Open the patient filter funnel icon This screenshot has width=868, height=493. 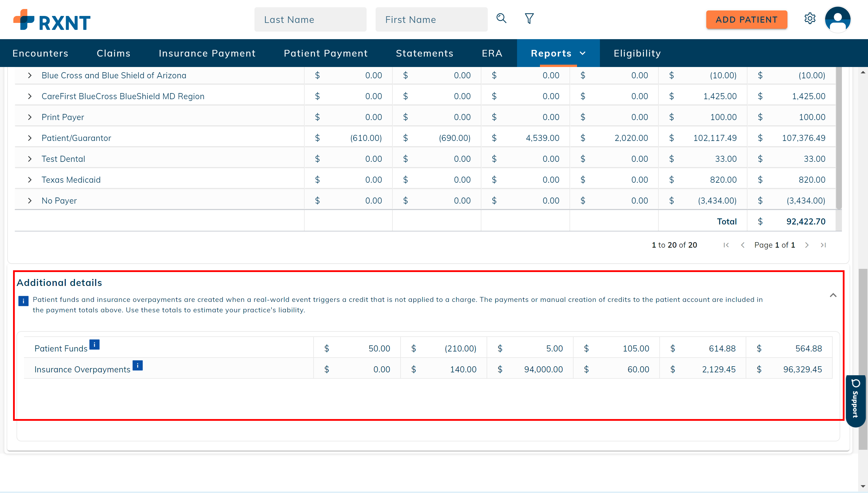[529, 18]
